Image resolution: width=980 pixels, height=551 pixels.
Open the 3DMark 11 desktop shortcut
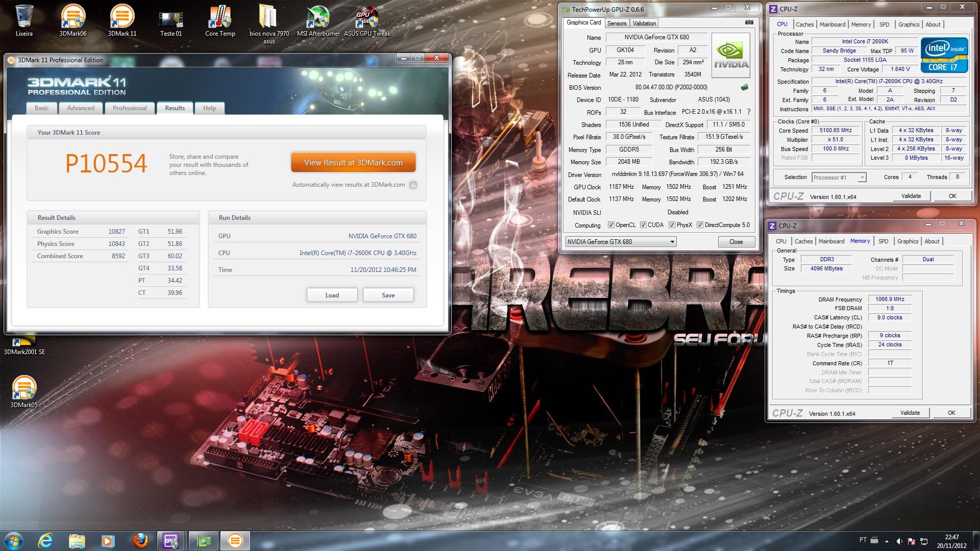pos(122,20)
